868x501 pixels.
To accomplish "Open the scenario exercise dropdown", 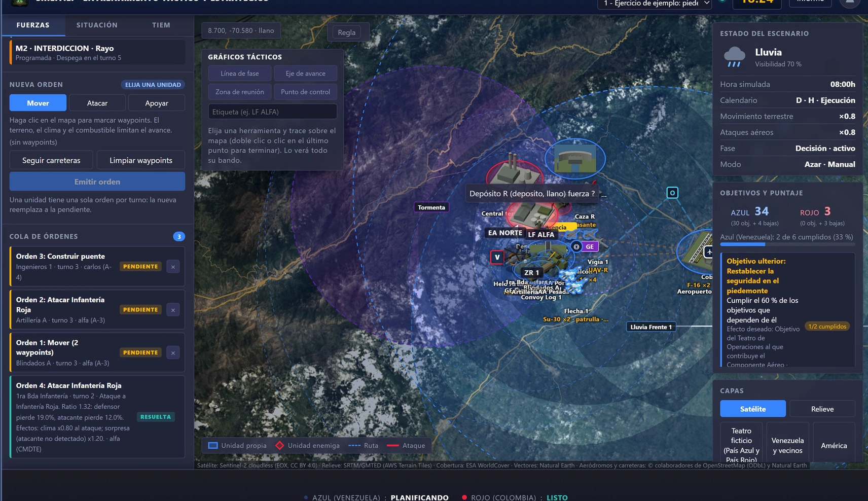I will pyautogui.click(x=656, y=4).
